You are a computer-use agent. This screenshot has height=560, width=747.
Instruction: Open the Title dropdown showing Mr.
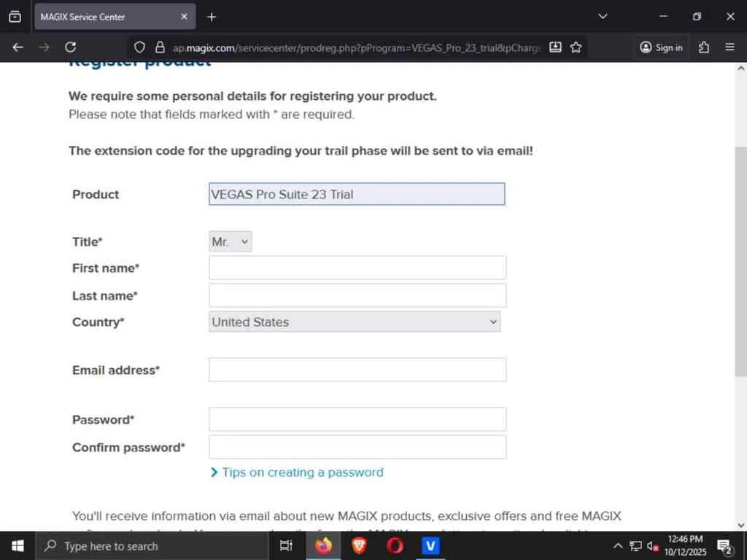coord(230,241)
